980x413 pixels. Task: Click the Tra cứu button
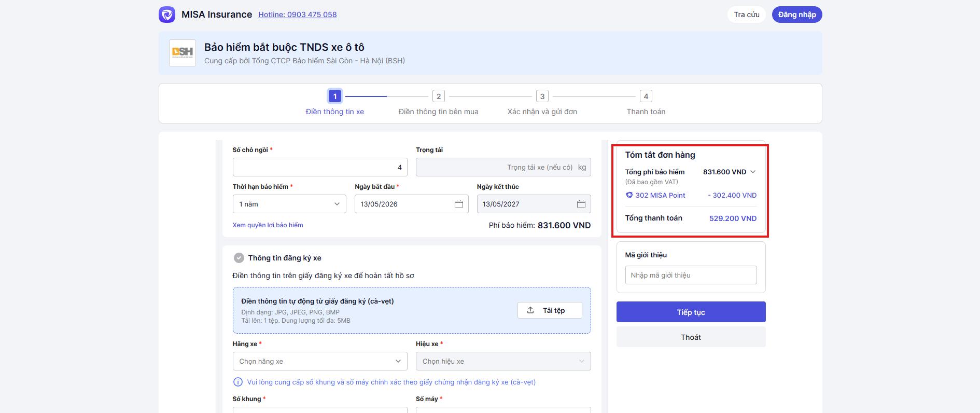(747, 15)
